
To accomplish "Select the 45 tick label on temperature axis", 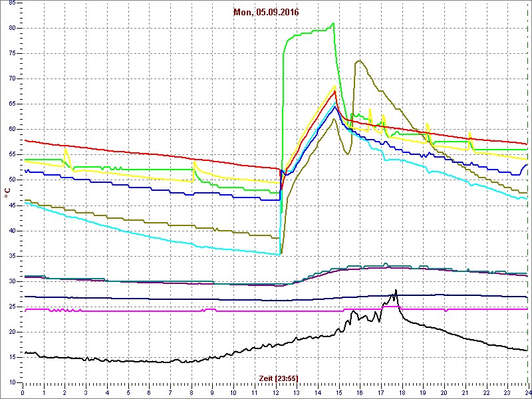I will coord(11,205).
